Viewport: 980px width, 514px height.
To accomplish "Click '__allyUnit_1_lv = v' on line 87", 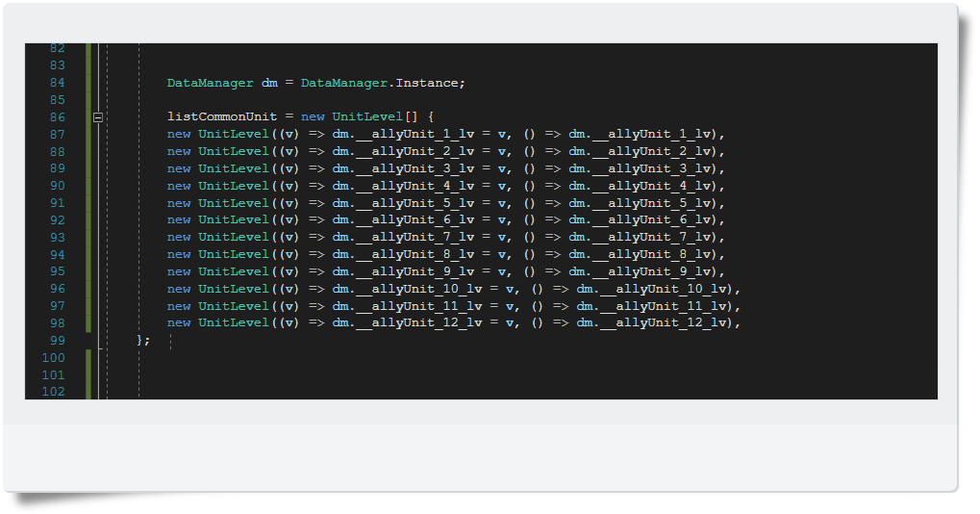I will click(x=431, y=134).
